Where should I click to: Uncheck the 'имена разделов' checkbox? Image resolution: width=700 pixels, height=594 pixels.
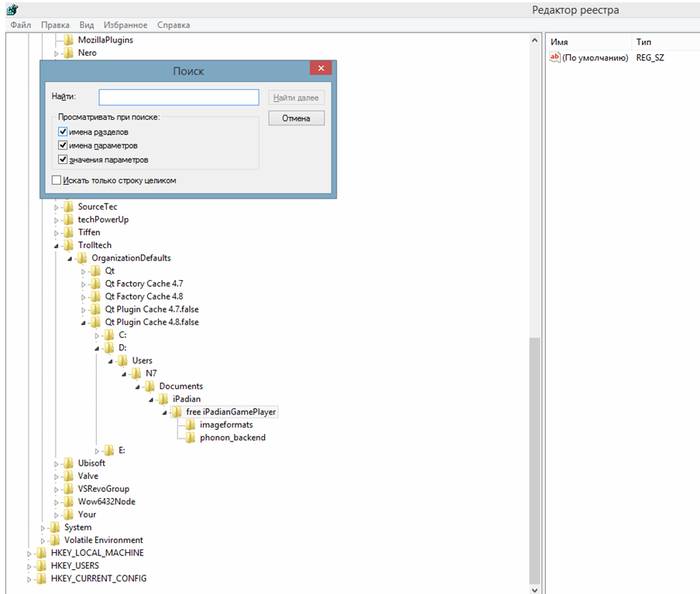click(63, 132)
